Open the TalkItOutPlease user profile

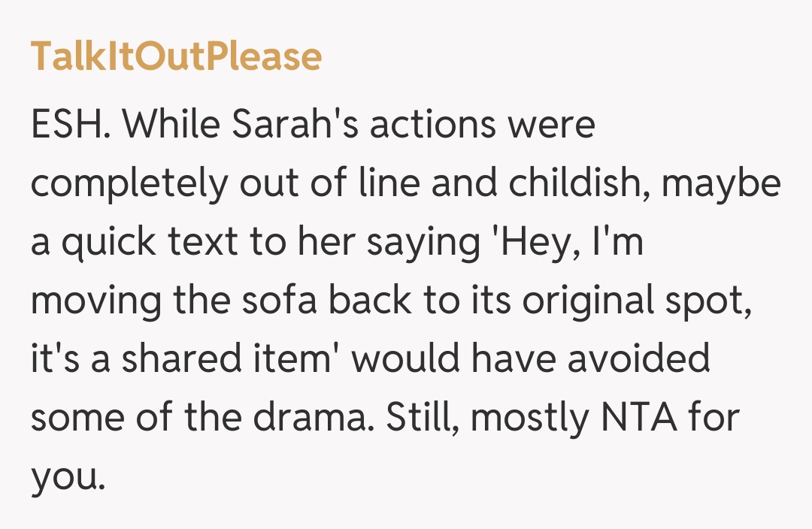[176, 56]
